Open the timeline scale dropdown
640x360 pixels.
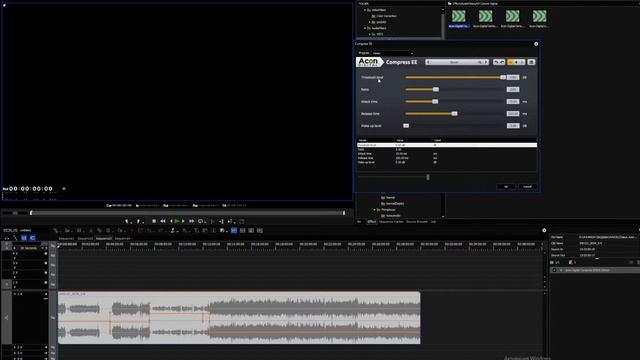click(x=42, y=248)
